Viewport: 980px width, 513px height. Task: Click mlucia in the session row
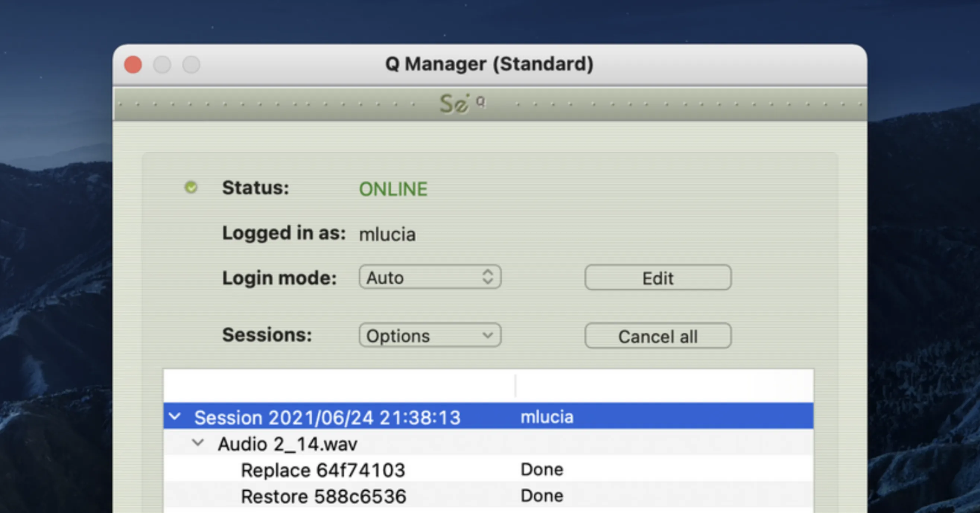547,417
